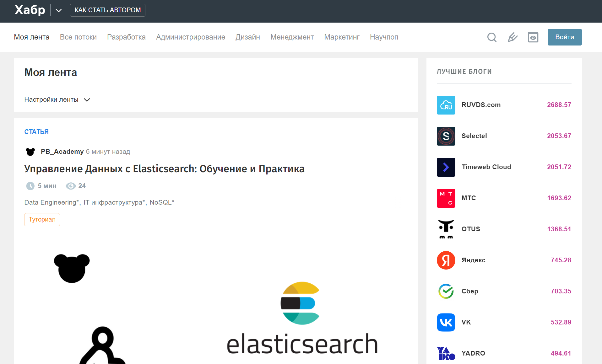Select the Научпоп tab
The width and height of the screenshot is (602, 364).
click(x=384, y=37)
